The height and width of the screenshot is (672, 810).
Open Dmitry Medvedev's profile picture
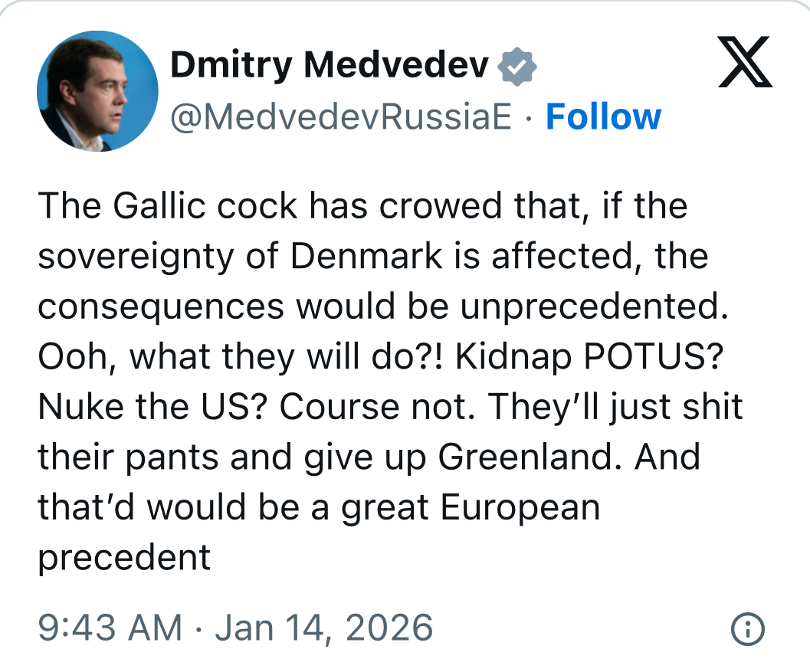point(97,91)
